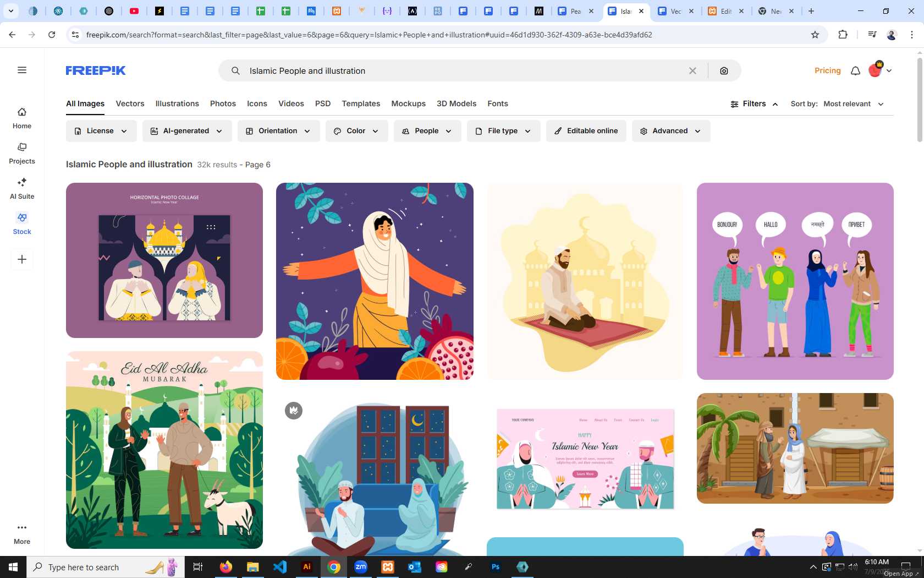
Task: Switch to the Mockups tab
Action: 408,103
